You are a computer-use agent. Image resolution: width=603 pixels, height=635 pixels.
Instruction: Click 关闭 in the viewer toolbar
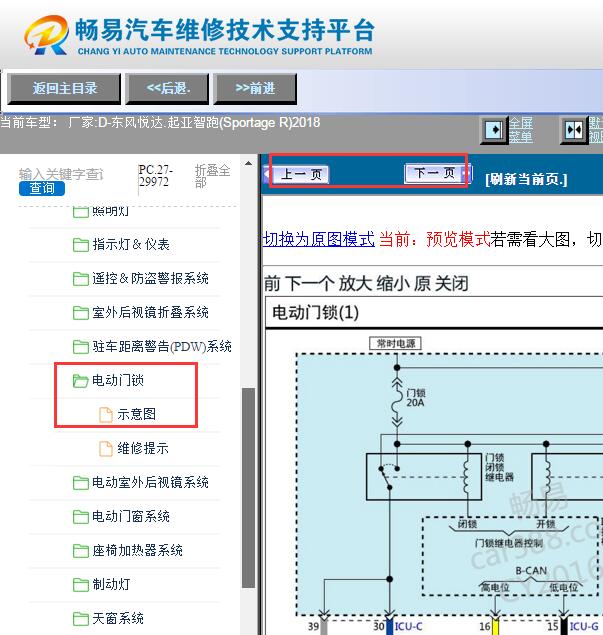452,283
